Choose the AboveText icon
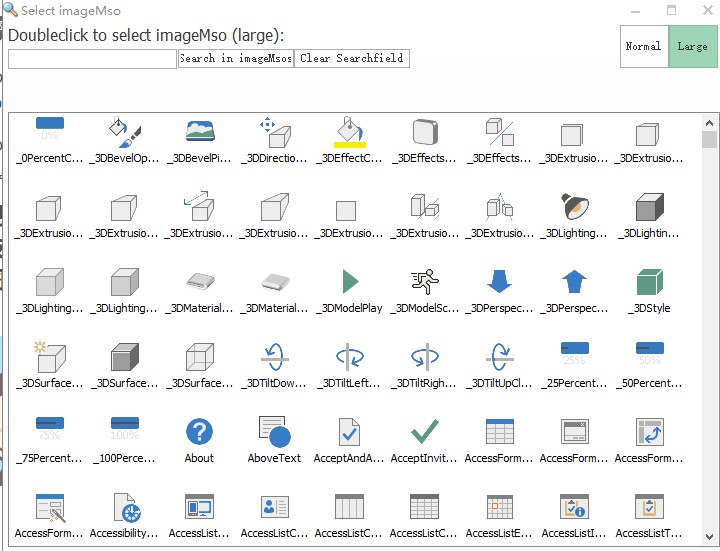This screenshot has height=551, width=720. coord(275,432)
